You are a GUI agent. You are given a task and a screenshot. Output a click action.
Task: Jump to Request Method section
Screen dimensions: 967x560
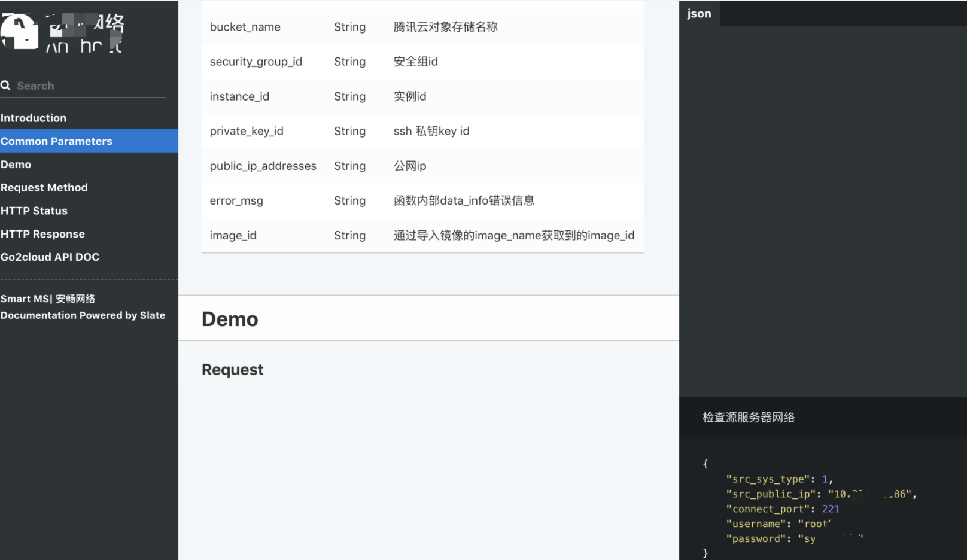[44, 187]
